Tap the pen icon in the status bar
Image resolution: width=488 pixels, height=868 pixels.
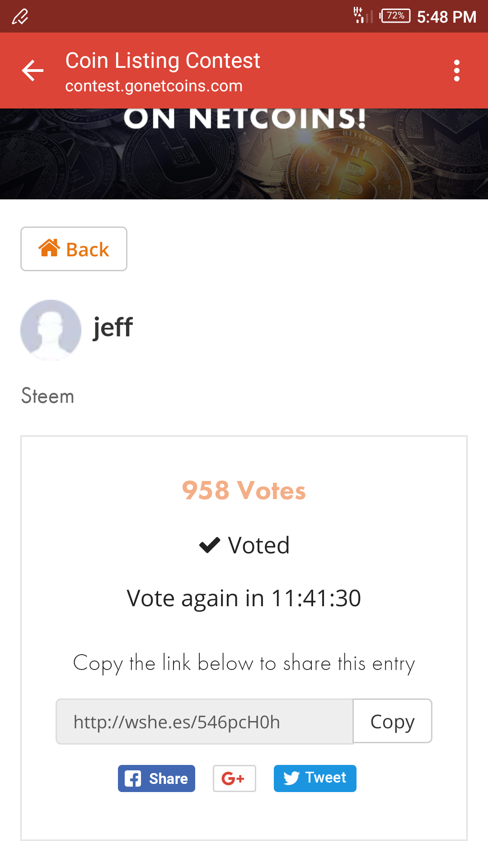[20, 17]
